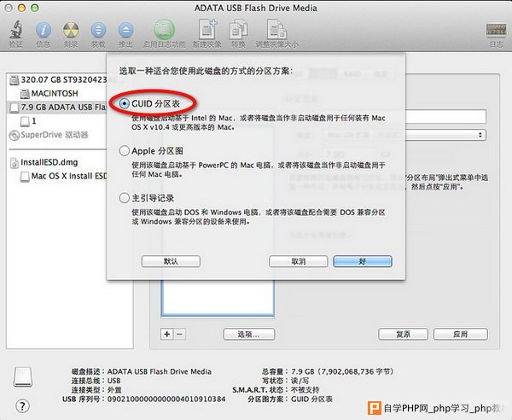Select 主引导记录 radio button
Image resolution: width=512 pixels, height=420 pixels.
[124, 198]
